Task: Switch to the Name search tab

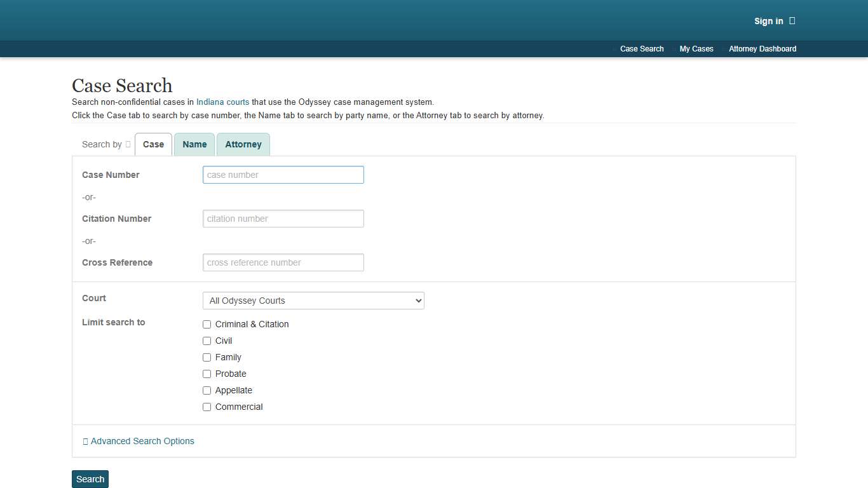Action: (194, 144)
